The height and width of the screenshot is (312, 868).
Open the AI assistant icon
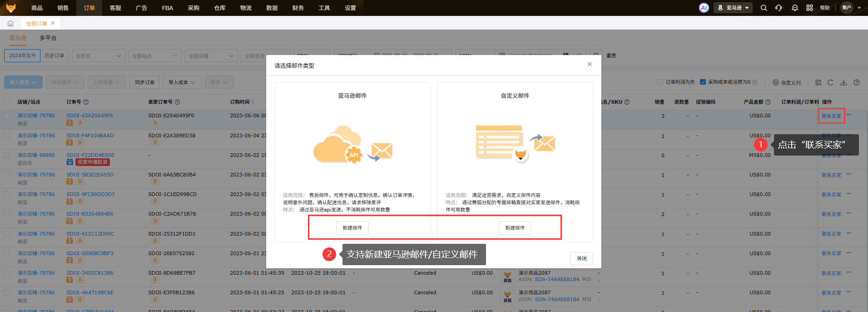point(704,8)
